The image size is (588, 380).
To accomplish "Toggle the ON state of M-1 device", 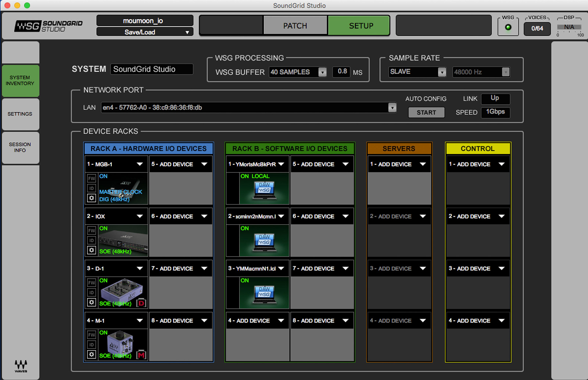I will 104,333.
